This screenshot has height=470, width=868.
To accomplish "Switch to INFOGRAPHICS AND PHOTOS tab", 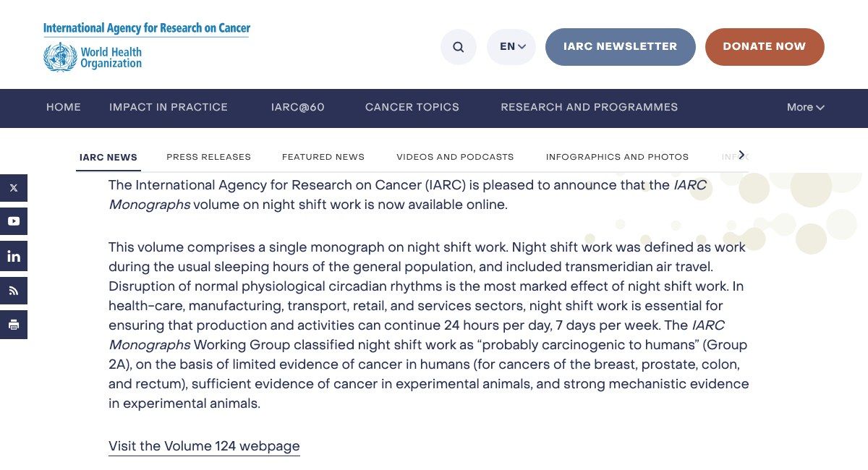I will click(617, 157).
